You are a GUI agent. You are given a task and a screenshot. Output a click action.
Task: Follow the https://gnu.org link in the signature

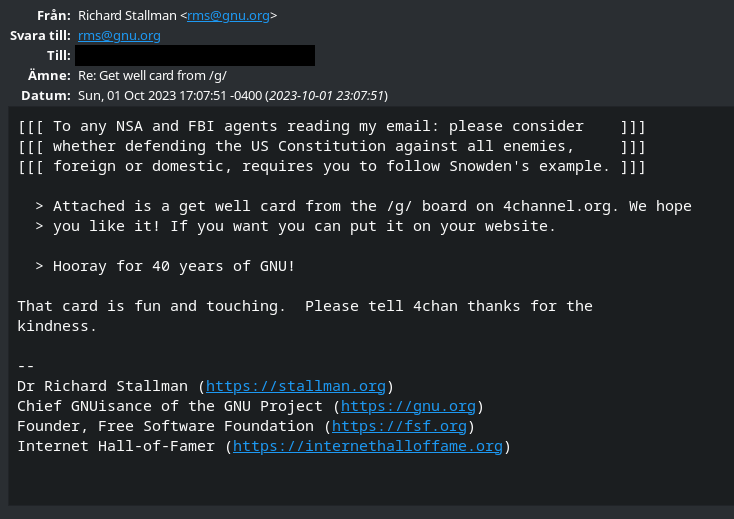pos(409,406)
